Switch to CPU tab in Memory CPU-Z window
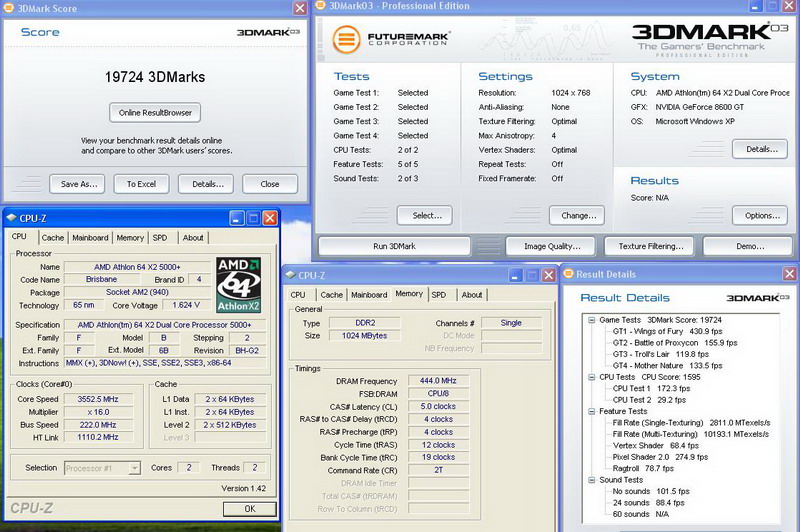This screenshot has height=532, width=800. (298, 295)
